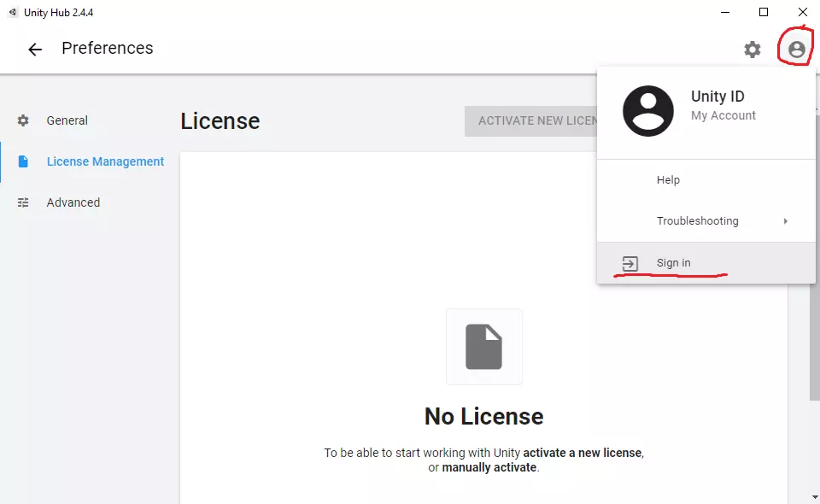Click the 'activate a new license' link

[x=583, y=453]
